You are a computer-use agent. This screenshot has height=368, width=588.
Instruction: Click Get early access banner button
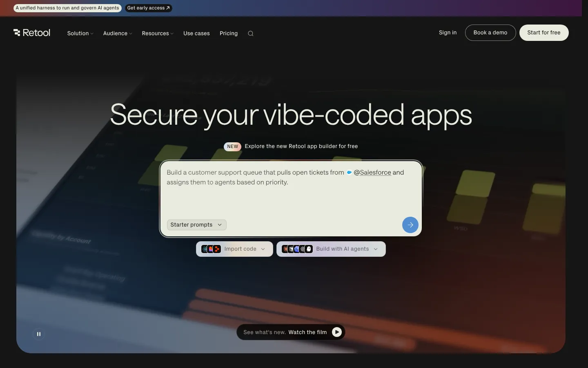click(x=148, y=8)
